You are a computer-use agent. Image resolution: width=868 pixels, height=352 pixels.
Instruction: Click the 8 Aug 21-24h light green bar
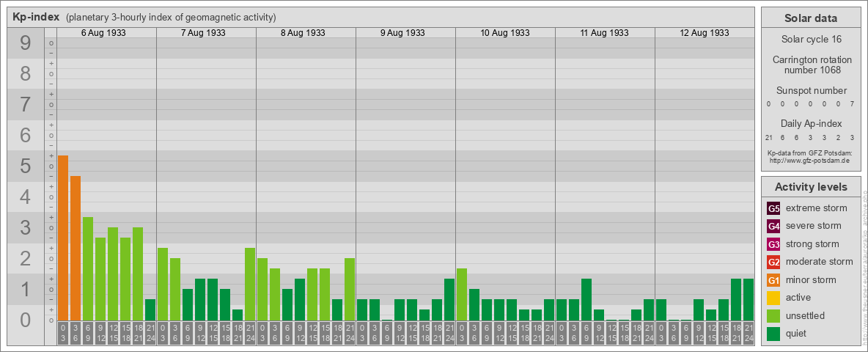(x=349, y=289)
